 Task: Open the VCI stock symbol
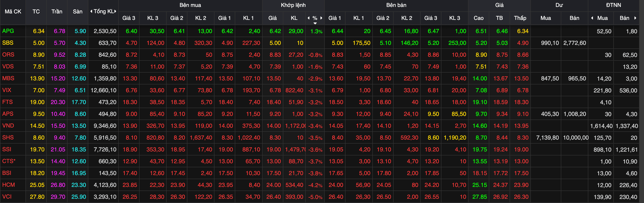pos(7,197)
